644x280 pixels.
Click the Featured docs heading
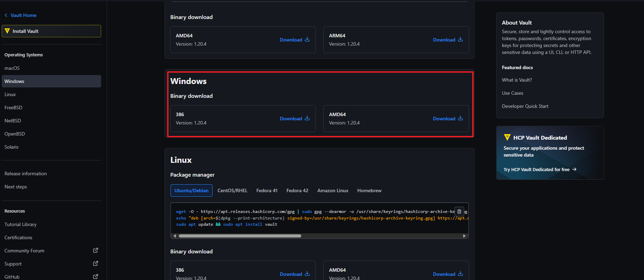(517, 67)
